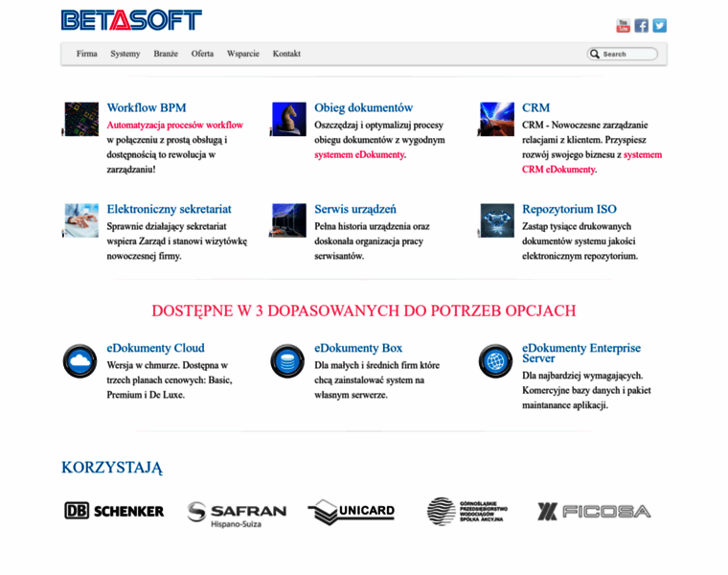Viewport: 728px width, 575px height.
Task: Open the Facebook social icon
Action: click(x=641, y=26)
